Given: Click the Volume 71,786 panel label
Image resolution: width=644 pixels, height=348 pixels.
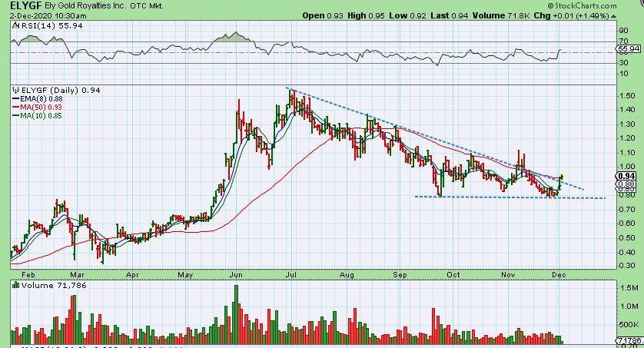Looking at the screenshot, I should [54, 285].
